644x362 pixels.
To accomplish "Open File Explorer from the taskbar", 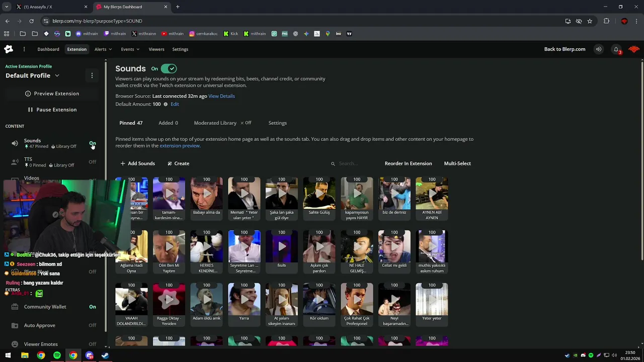I will (x=25, y=355).
